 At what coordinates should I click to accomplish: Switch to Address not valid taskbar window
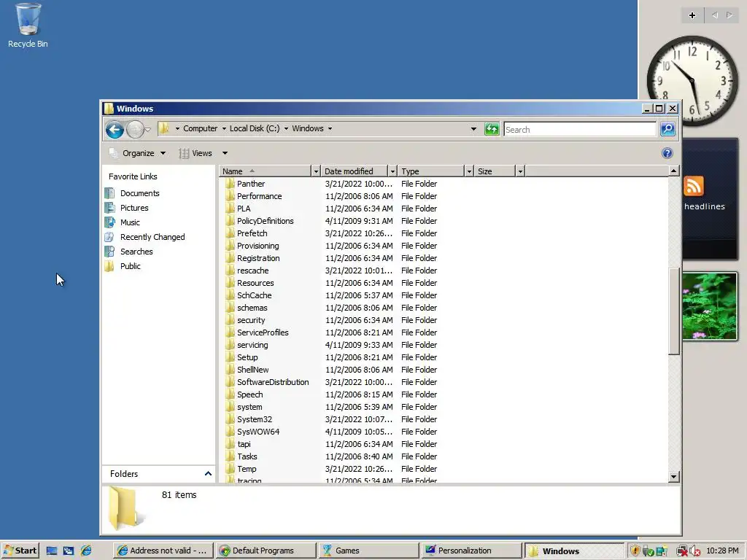pyautogui.click(x=163, y=551)
